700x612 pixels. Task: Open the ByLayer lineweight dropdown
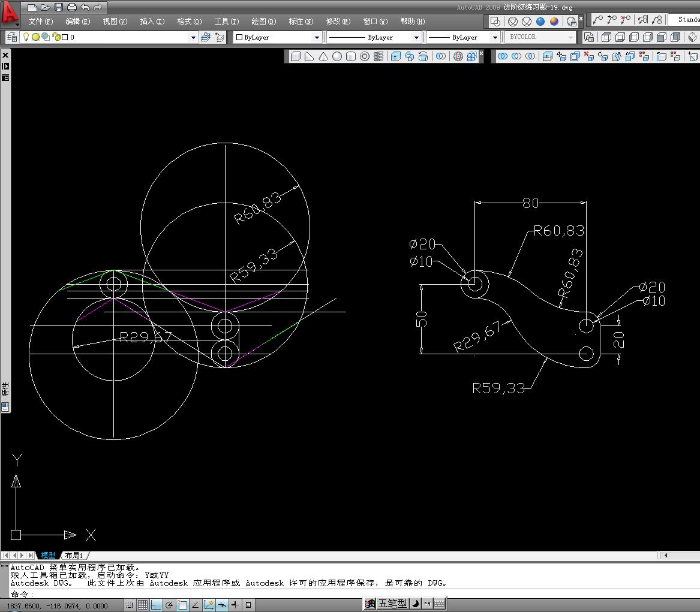click(x=495, y=38)
